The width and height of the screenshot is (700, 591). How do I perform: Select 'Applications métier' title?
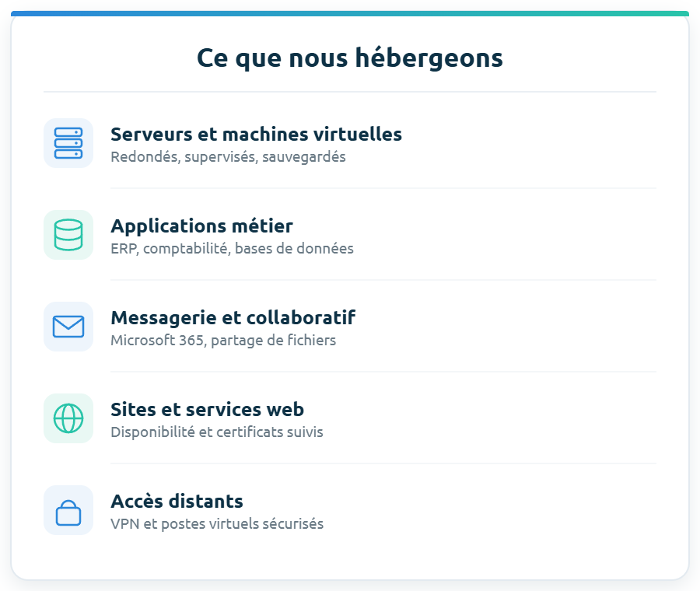[201, 226]
